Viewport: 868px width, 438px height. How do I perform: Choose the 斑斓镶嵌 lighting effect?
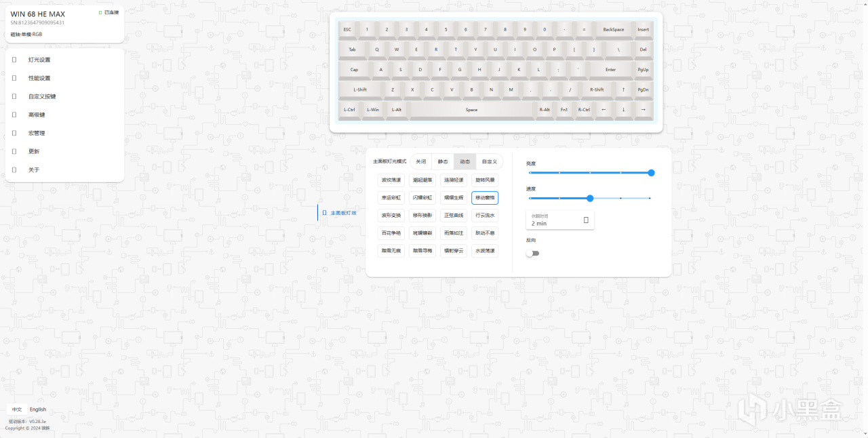click(422, 233)
